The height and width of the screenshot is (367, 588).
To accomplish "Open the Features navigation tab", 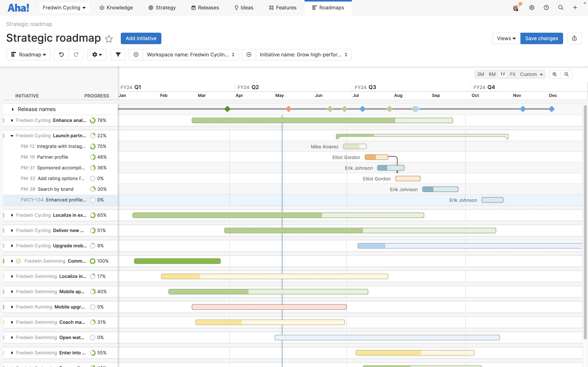I will coord(283,7).
